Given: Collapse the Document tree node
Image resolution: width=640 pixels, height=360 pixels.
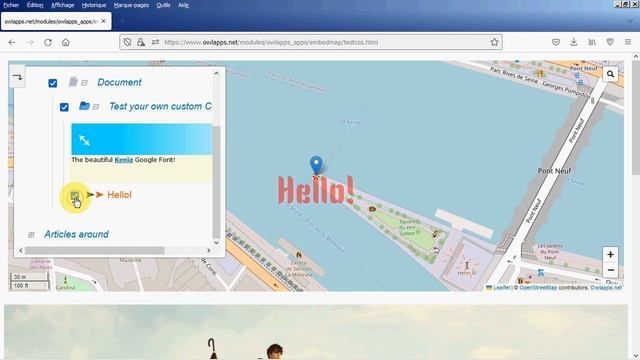Looking at the screenshot, I should [x=84, y=83].
